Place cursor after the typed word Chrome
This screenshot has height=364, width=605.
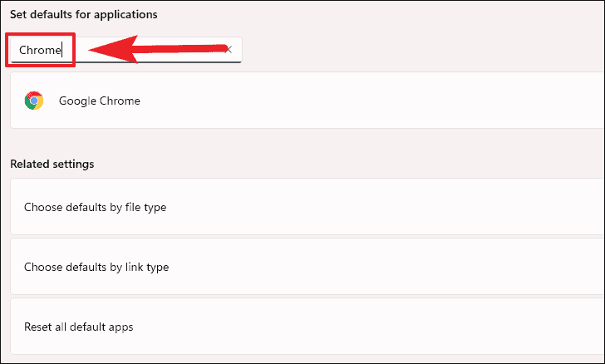(x=61, y=50)
